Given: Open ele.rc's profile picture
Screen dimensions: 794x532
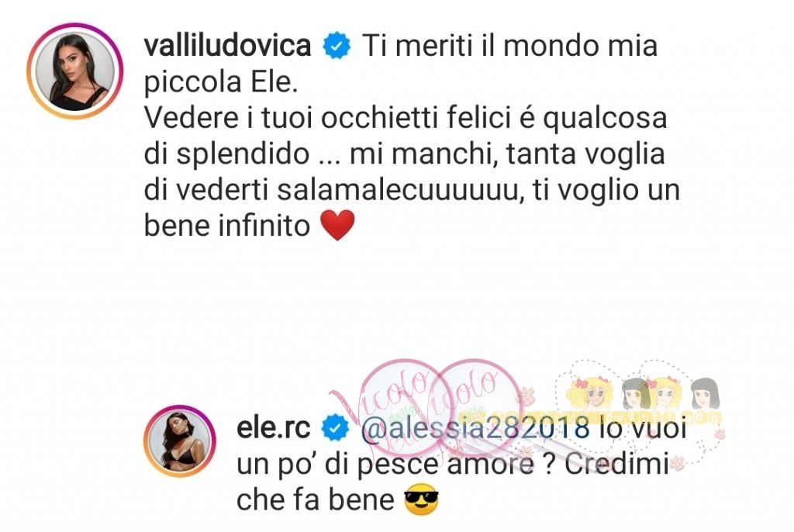Looking at the screenshot, I should click(x=180, y=440).
